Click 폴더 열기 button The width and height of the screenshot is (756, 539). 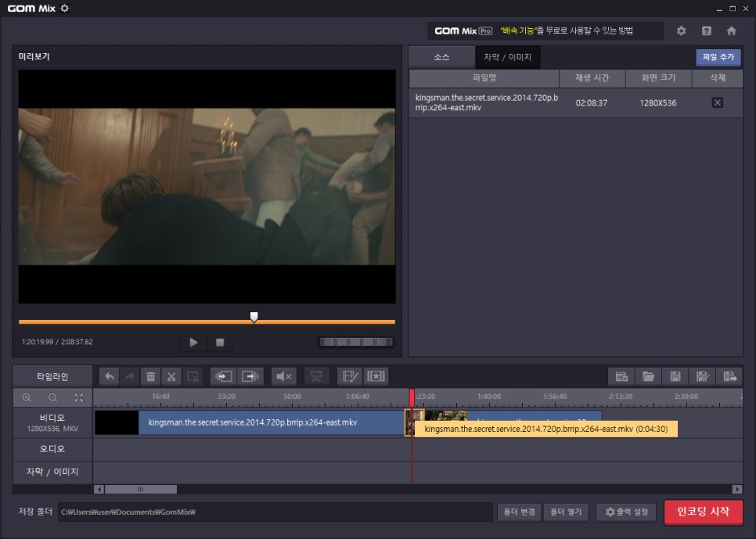coord(566,512)
